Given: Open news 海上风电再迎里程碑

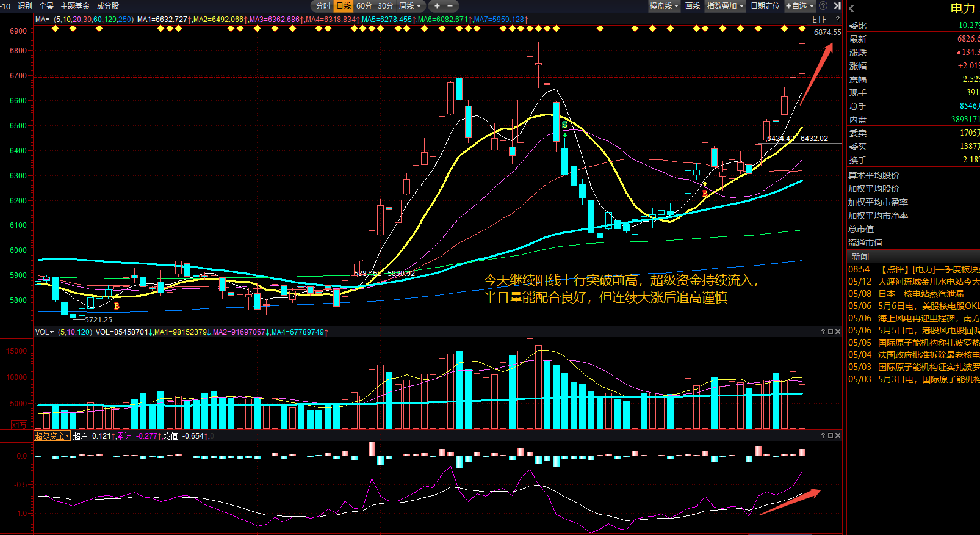Looking at the screenshot, I should coord(914,318).
